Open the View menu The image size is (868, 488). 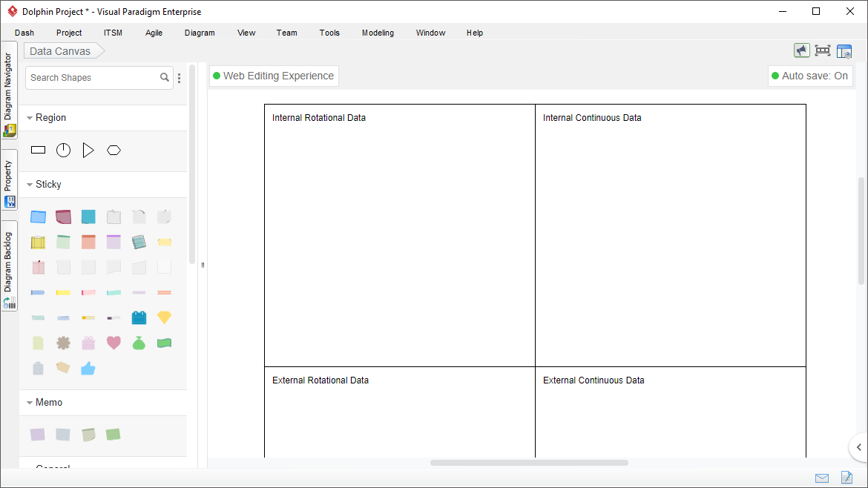[246, 33]
